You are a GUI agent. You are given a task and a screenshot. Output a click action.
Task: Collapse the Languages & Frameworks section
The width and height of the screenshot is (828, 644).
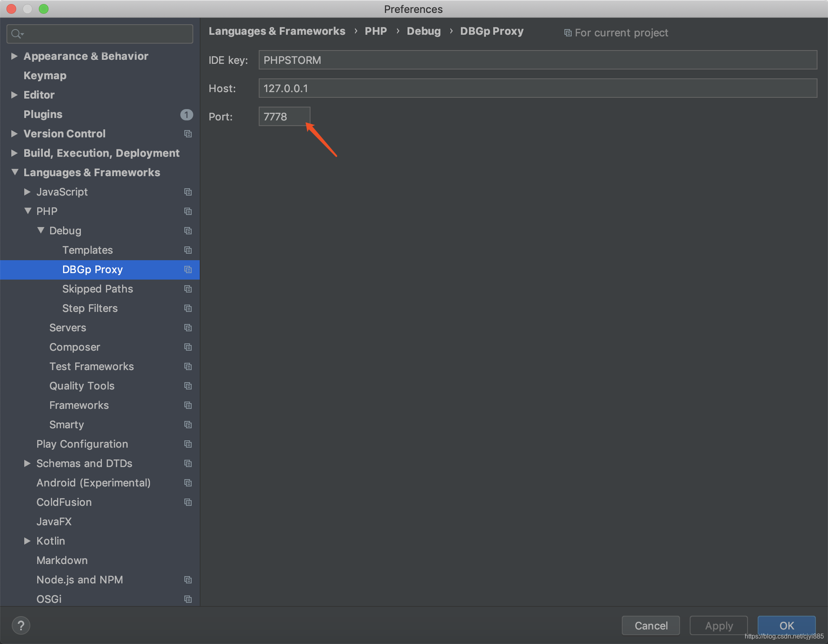click(15, 172)
